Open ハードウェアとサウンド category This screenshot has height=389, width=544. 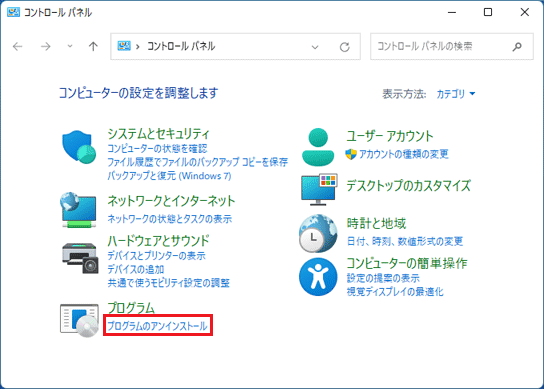coord(158,241)
